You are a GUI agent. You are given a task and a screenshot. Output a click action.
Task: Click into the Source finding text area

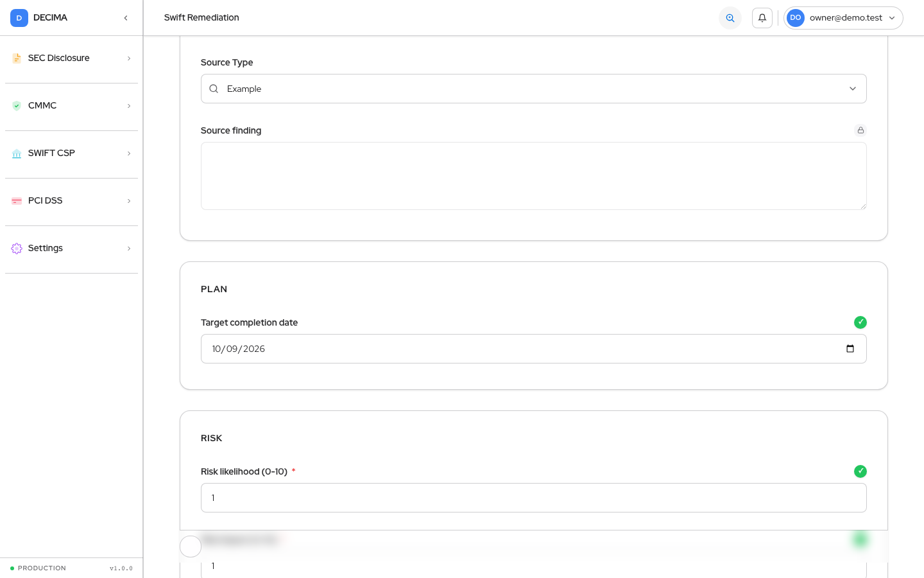pos(534,176)
